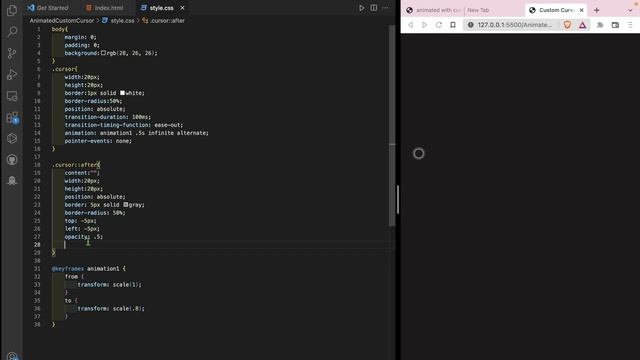
Task: Click the '@keyframes animation1 {' line
Action: coord(89,269)
